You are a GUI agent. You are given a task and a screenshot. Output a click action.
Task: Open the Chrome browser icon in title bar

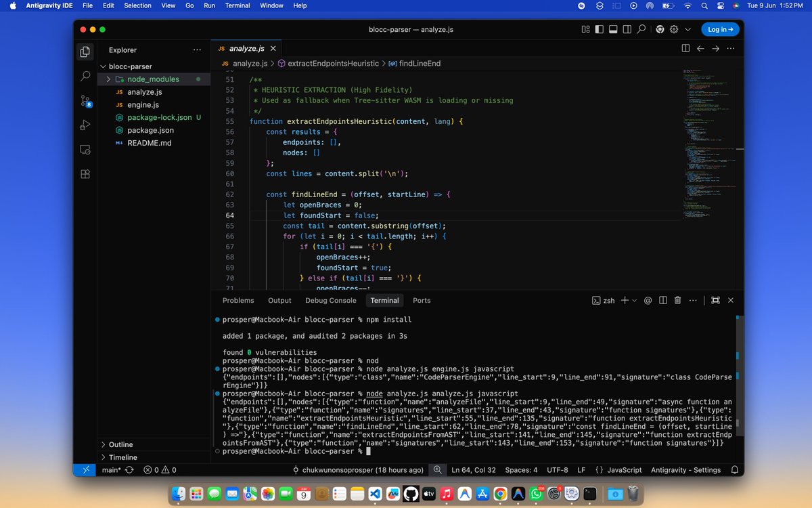[660, 29]
